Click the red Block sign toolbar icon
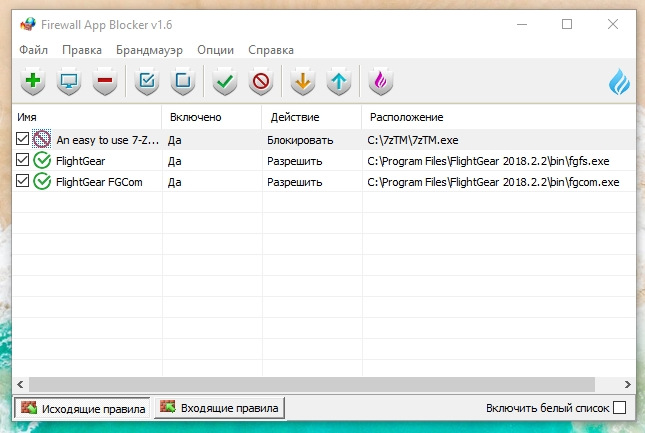The image size is (645, 433). point(261,81)
